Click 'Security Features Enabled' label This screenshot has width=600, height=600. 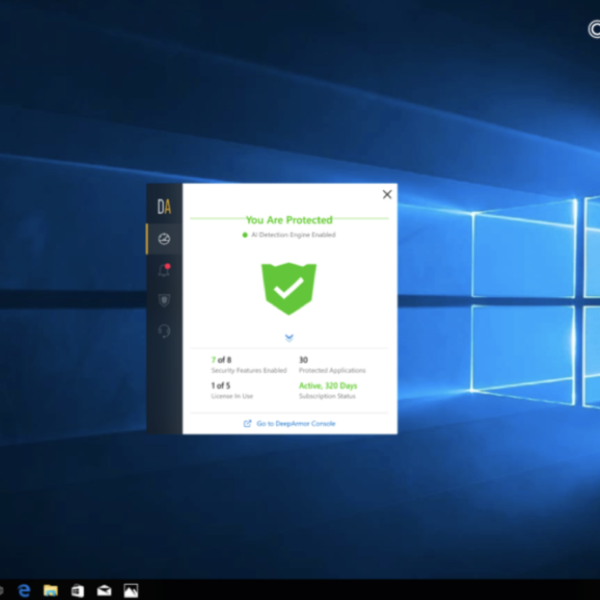(249, 370)
